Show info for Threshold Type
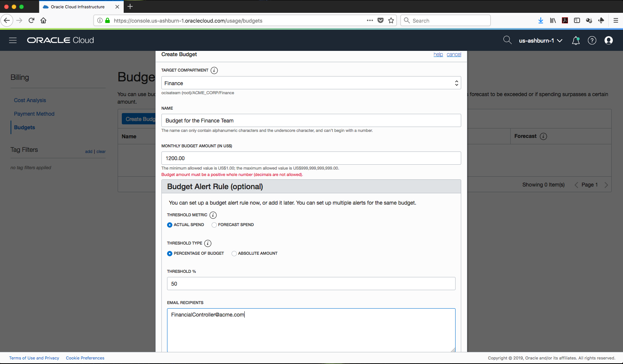The image size is (623, 364). coord(208,243)
